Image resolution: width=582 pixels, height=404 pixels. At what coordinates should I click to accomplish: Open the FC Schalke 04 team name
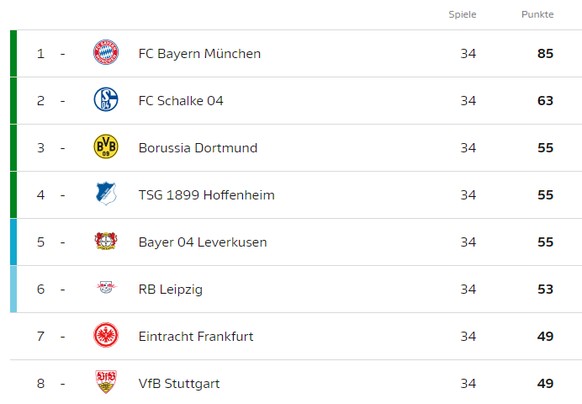point(181,101)
